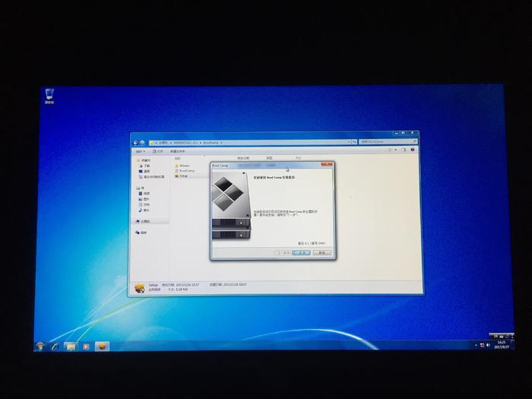Open the taskbar clock and date
The image size is (532, 399).
[x=502, y=345]
